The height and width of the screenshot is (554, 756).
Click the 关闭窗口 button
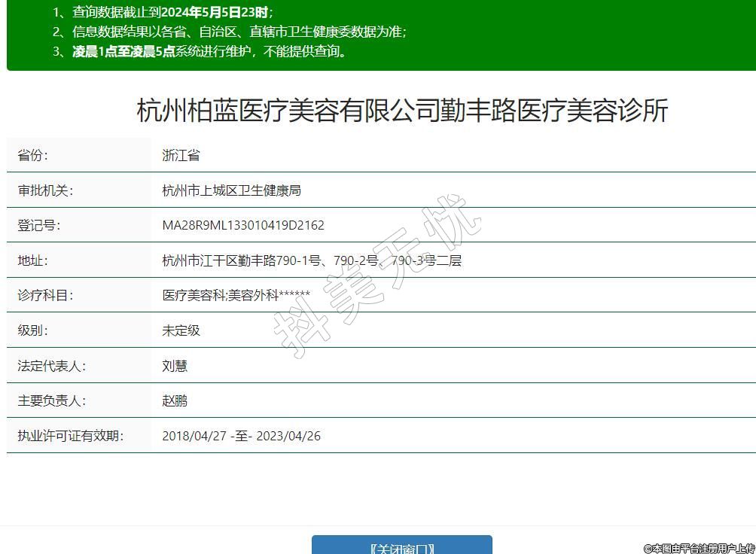402,546
